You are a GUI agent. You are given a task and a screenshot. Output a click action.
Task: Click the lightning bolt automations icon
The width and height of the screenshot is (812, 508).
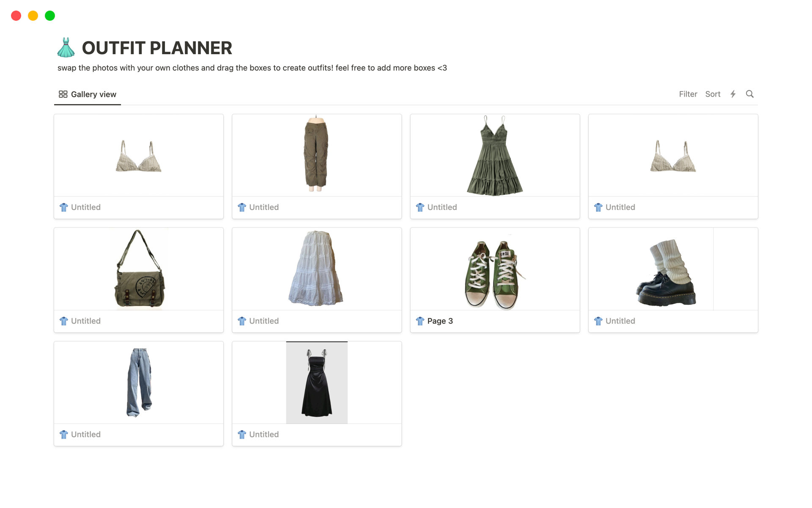[x=733, y=94]
